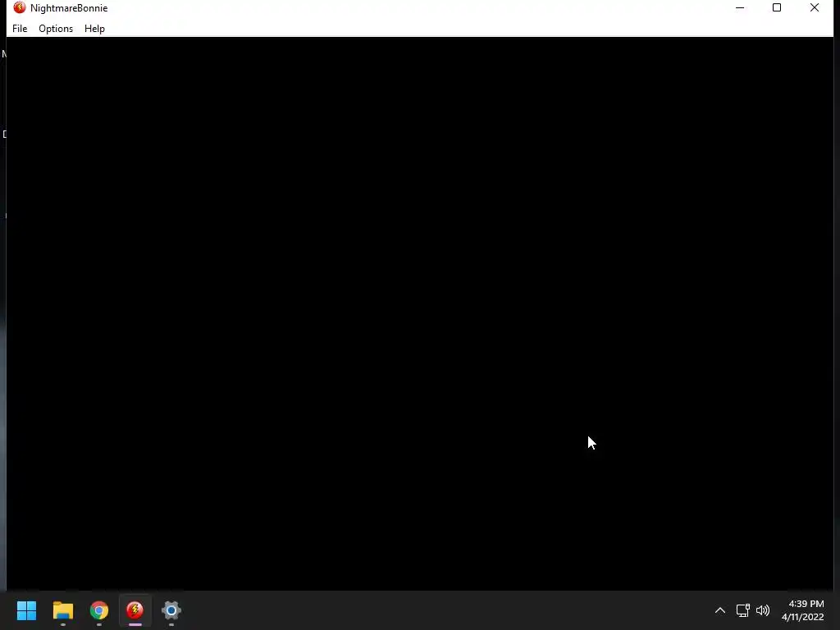Open the Options menu
This screenshot has height=630, width=840.
point(56,29)
